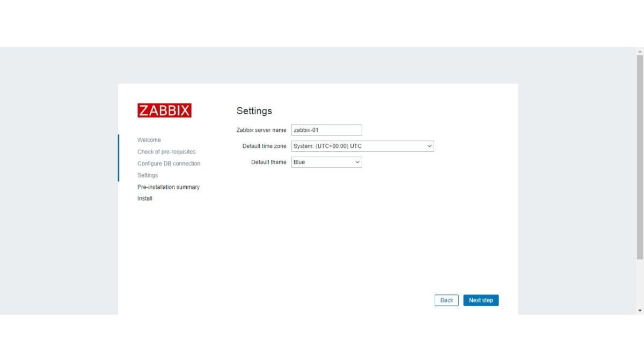This screenshot has height=362, width=644.
Task: Open Configure DB connection step
Action: pos(169,163)
